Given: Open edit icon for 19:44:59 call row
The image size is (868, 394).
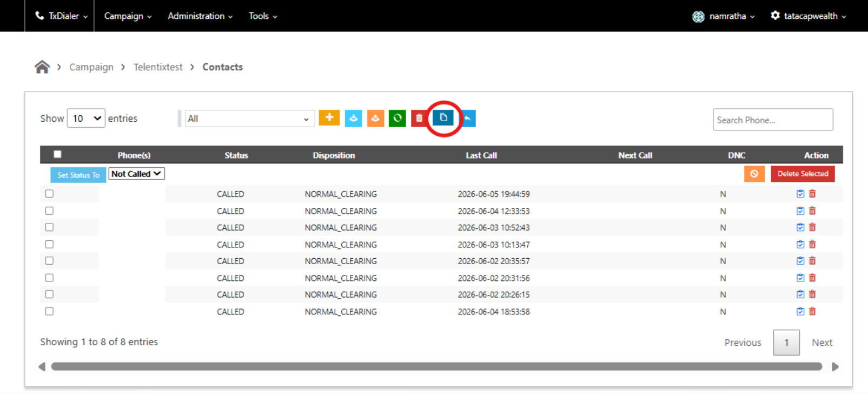Looking at the screenshot, I should (800, 194).
